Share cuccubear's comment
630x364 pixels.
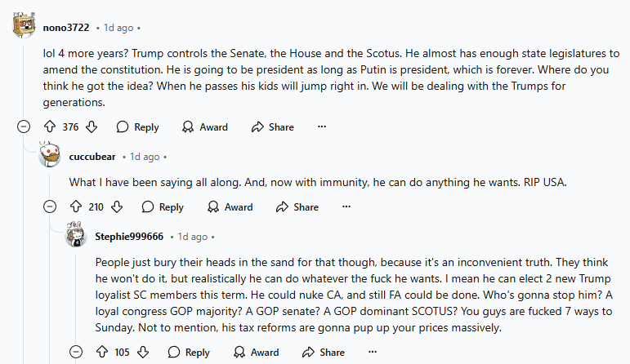297,207
